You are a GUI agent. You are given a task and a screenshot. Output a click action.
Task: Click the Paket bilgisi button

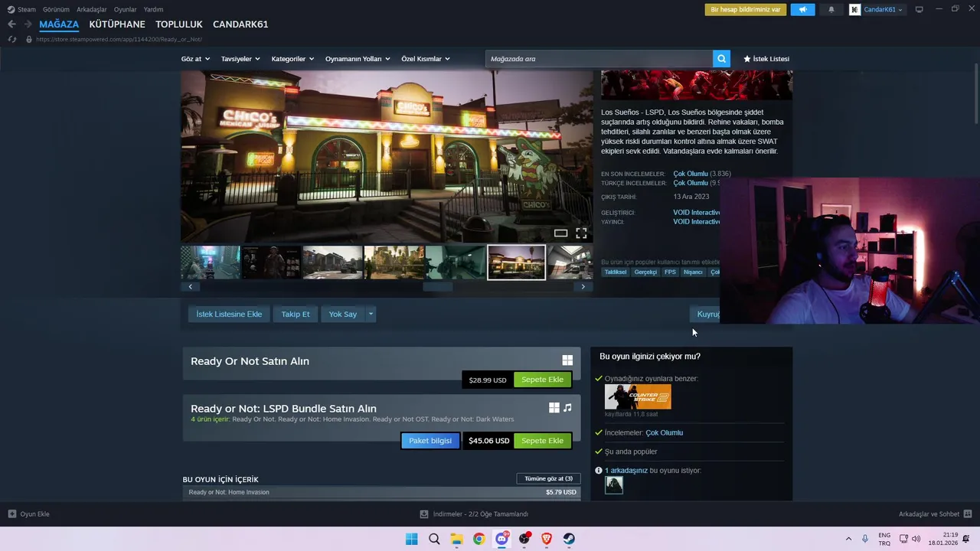tap(430, 441)
